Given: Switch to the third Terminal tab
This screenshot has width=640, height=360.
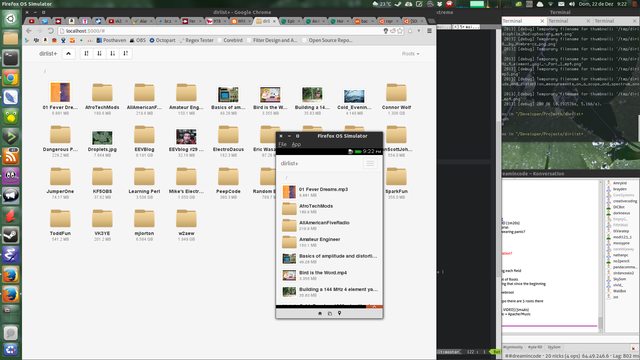Looking at the screenshot, I should (616, 21).
